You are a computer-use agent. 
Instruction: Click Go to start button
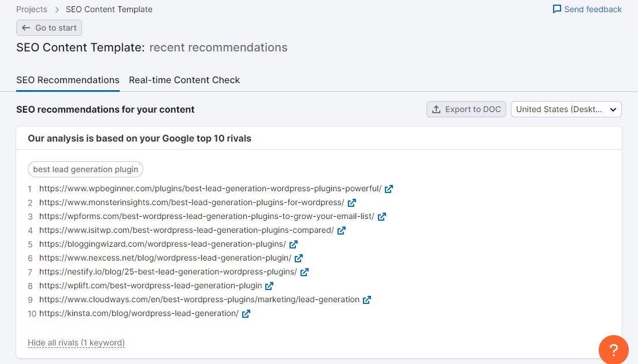(49, 28)
